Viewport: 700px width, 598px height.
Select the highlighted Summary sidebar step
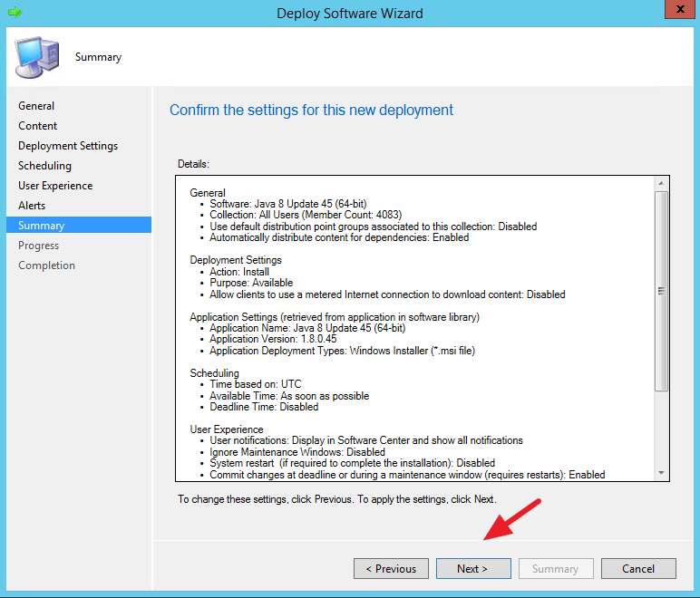point(79,226)
